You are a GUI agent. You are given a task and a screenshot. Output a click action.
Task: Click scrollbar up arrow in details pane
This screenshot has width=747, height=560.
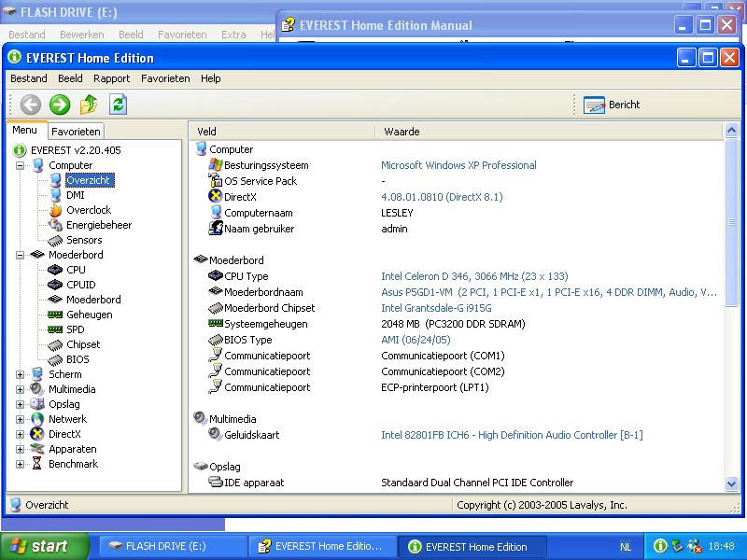click(x=731, y=131)
